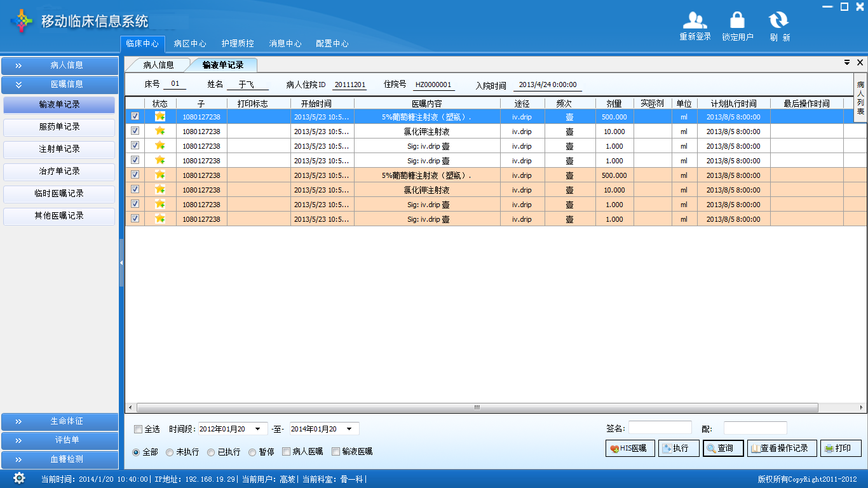
Task: Click the 锁定用户 lock user icon
Action: (x=737, y=21)
